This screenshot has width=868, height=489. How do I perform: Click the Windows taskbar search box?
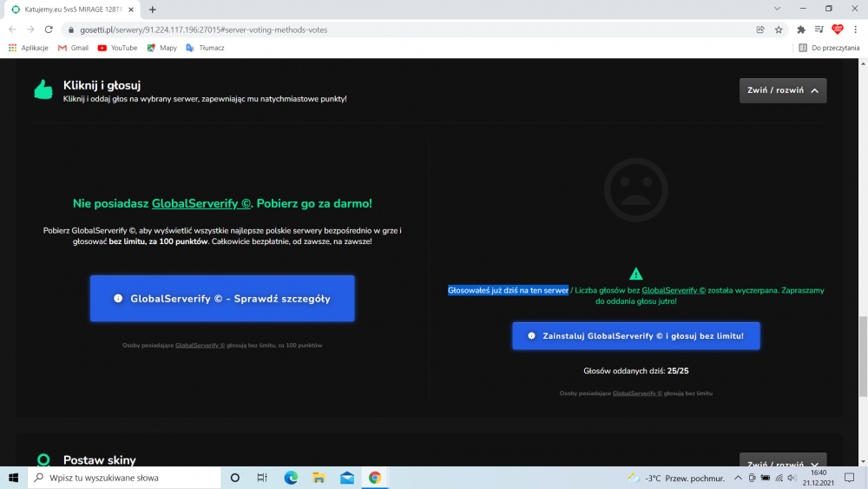[124, 478]
